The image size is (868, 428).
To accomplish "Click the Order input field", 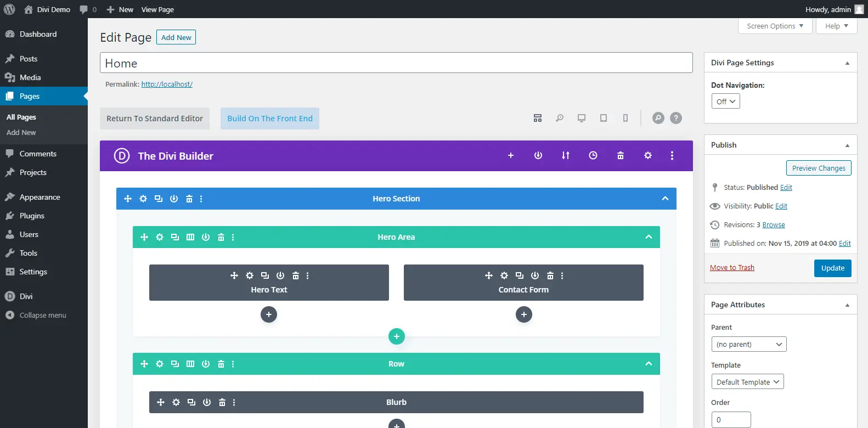I will (x=731, y=420).
